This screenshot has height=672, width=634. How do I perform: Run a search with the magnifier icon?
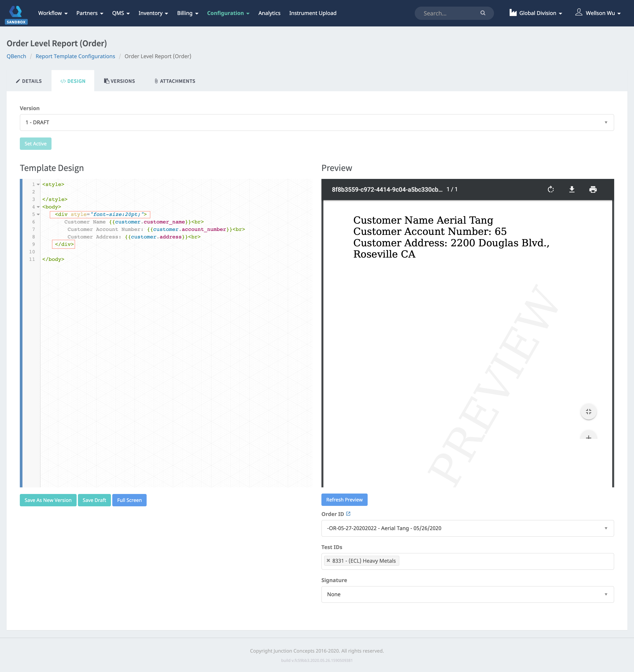(x=483, y=13)
